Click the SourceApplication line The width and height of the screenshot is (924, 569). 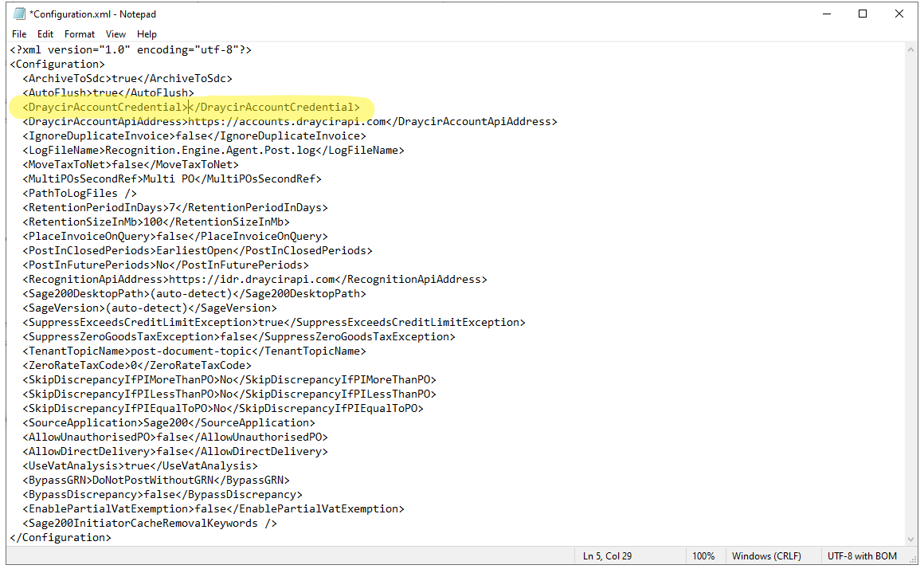(x=169, y=423)
